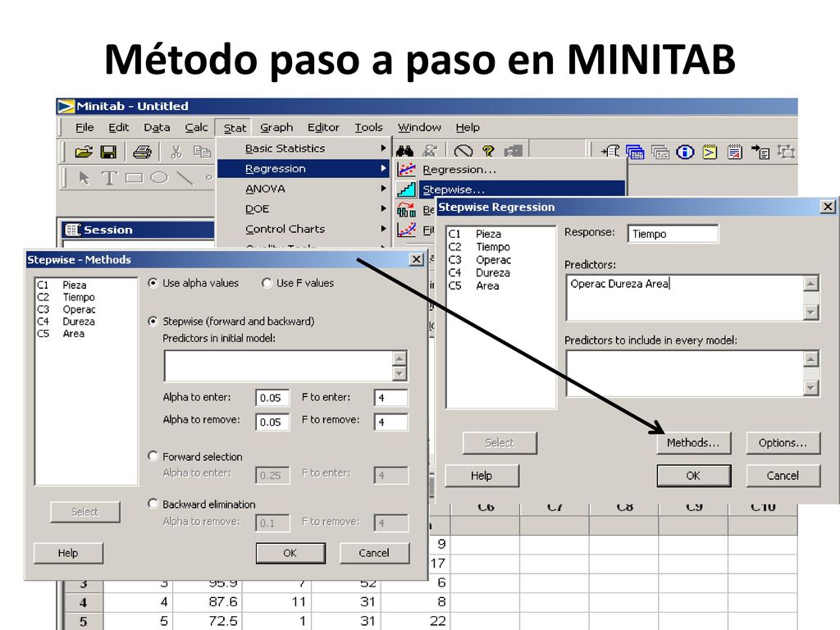Expand the ANOVA submenu arrow
840x630 pixels.
pos(383,188)
